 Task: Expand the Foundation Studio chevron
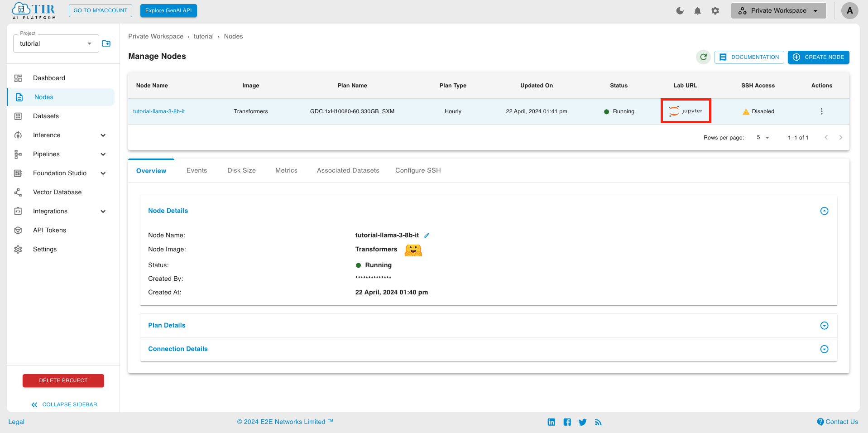(103, 173)
